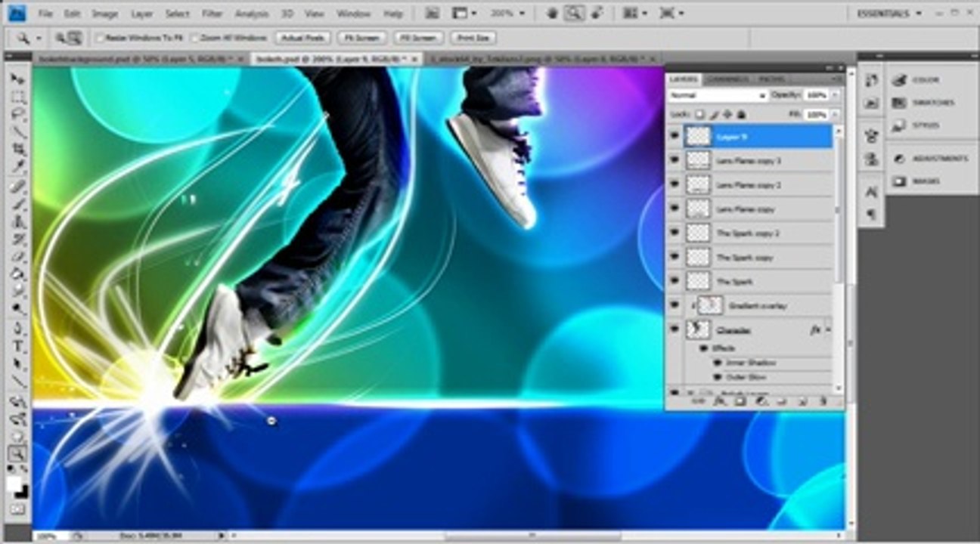This screenshot has height=544, width=980.
Task: Select the Rectangular Marquee tool
Action: tap(17, 97)
